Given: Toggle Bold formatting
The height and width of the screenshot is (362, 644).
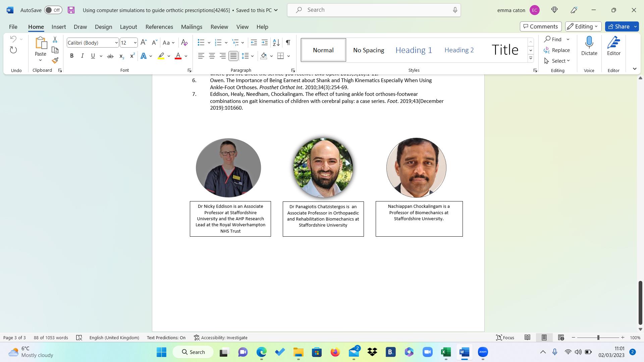Looking at the screenshot, I should [71, 56].
